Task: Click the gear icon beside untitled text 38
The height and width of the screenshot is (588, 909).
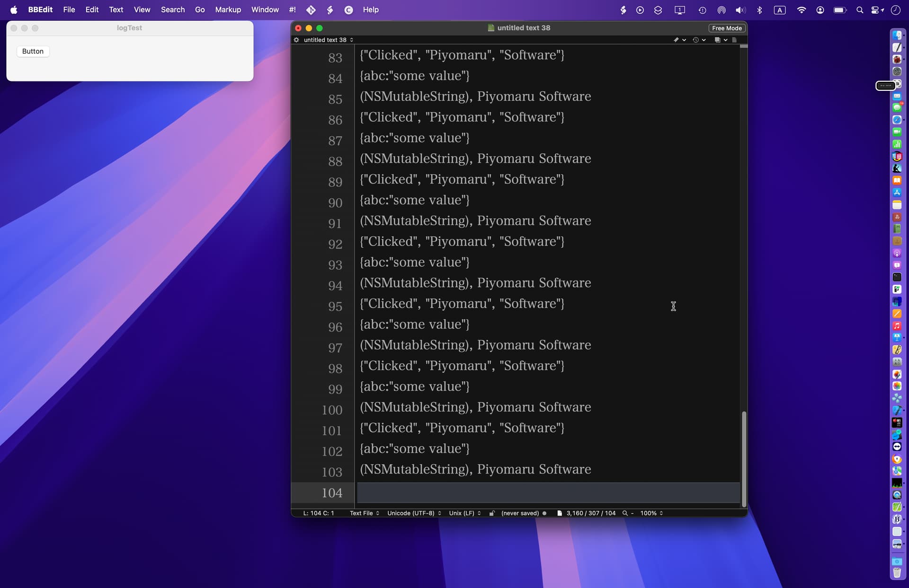Action: pos(296,40)
